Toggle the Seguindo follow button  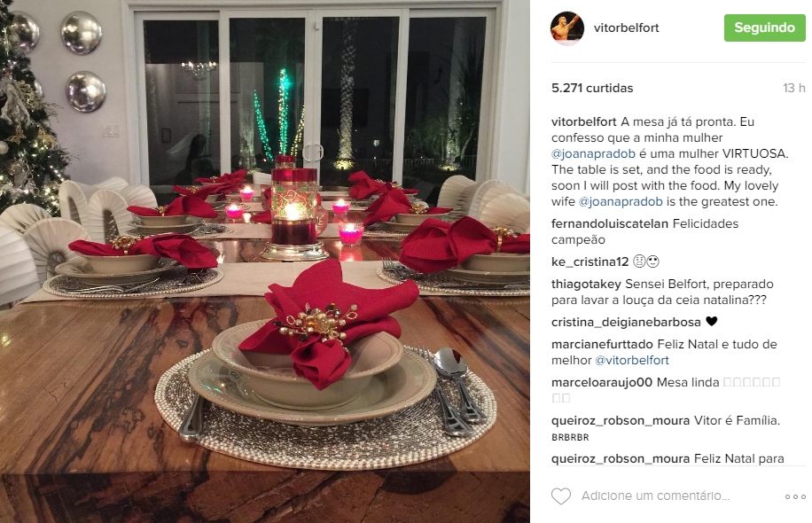tap(764, 27)
